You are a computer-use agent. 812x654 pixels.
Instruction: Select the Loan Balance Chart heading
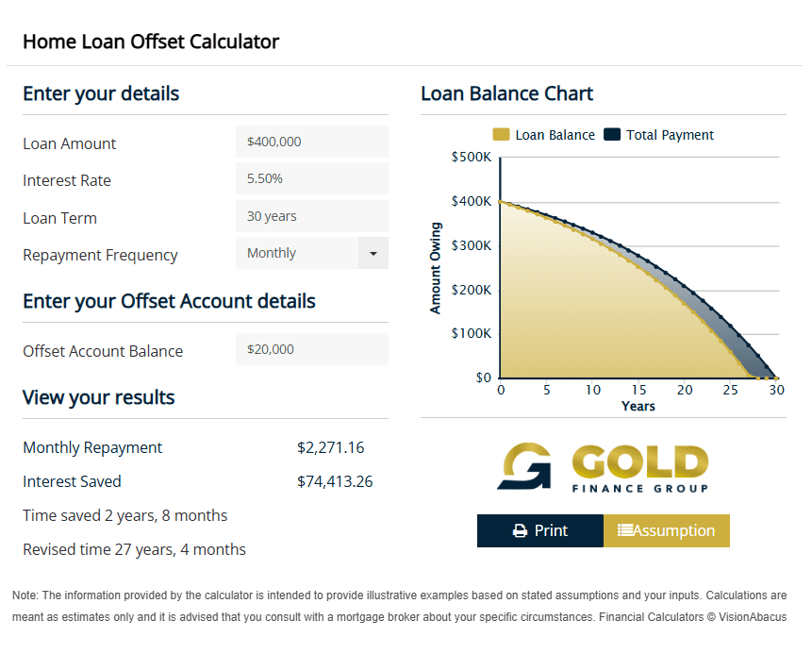point(506,93)
